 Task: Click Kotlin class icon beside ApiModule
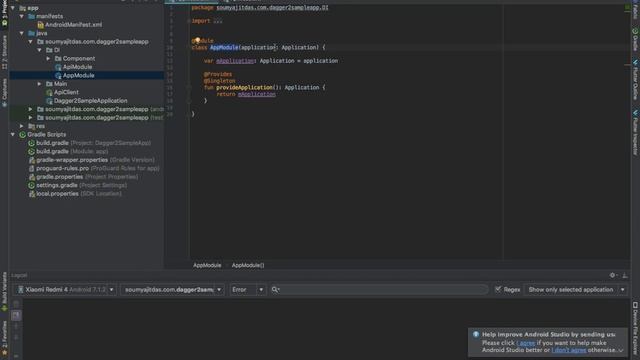(x=58, y=67)
